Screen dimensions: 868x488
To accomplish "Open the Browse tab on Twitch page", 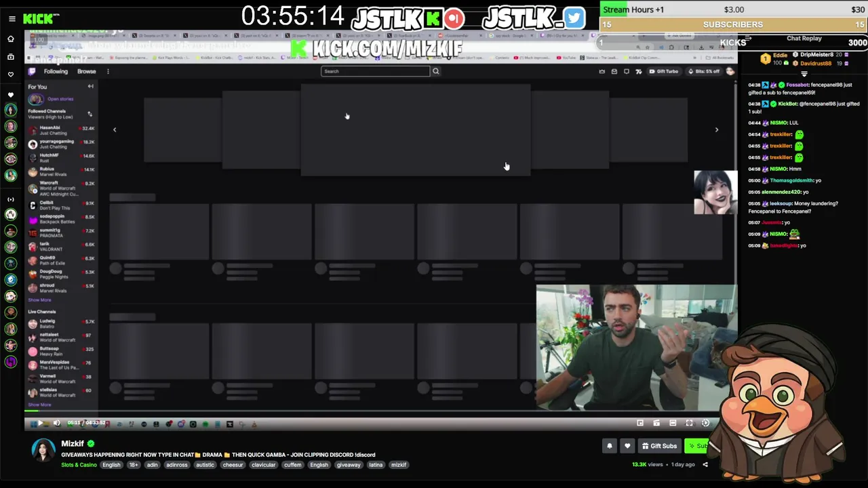I will (x=86, y=71).
